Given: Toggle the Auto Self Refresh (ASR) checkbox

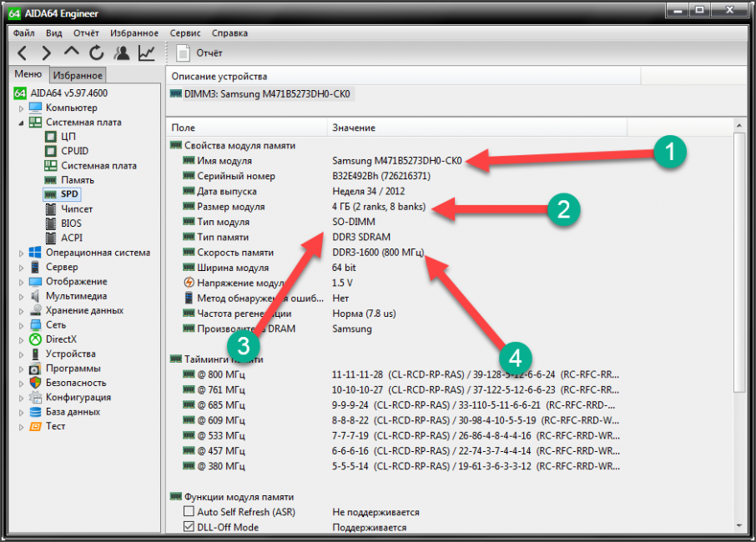Looking at the screenshot, I should click(x=189, y=510).
